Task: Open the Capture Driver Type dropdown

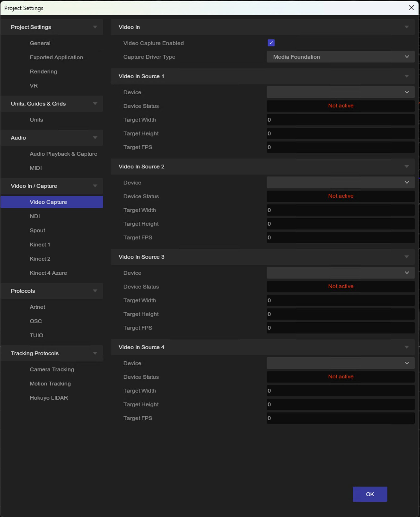Action: pyautogui.click(x=340, y=57)
